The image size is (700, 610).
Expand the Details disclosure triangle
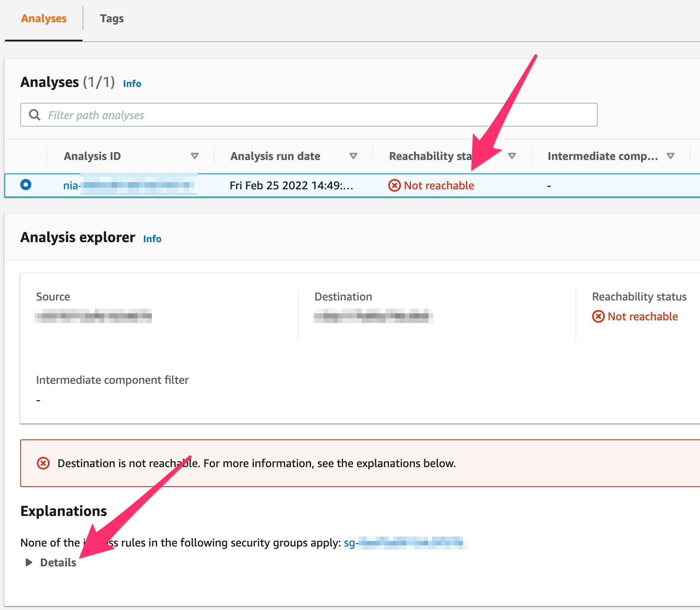[29, 562]
